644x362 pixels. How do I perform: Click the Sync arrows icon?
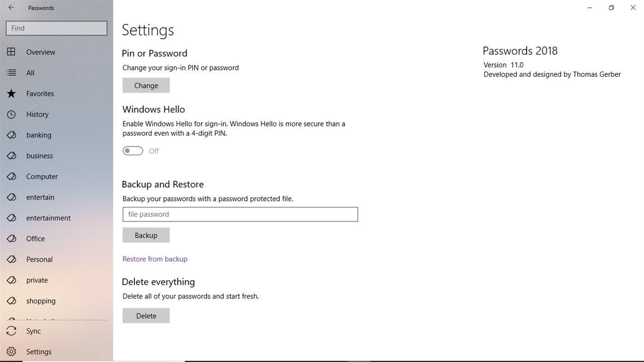coord(11,331)
